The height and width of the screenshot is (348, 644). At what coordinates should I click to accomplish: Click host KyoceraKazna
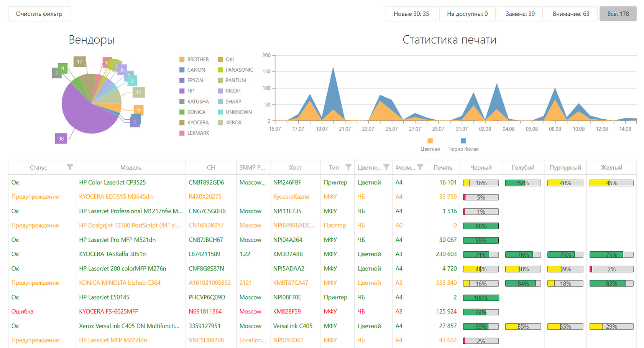291,197
